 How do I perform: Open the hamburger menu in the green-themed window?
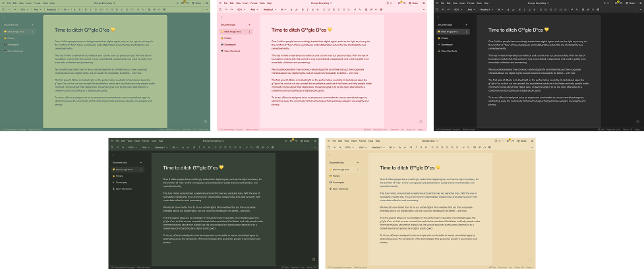3,3
